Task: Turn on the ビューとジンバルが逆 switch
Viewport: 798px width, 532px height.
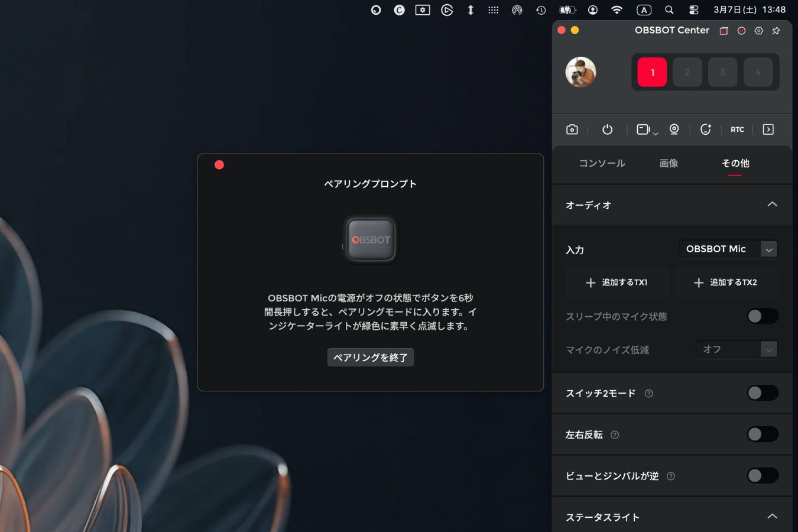Action: [x=762, y=476]
